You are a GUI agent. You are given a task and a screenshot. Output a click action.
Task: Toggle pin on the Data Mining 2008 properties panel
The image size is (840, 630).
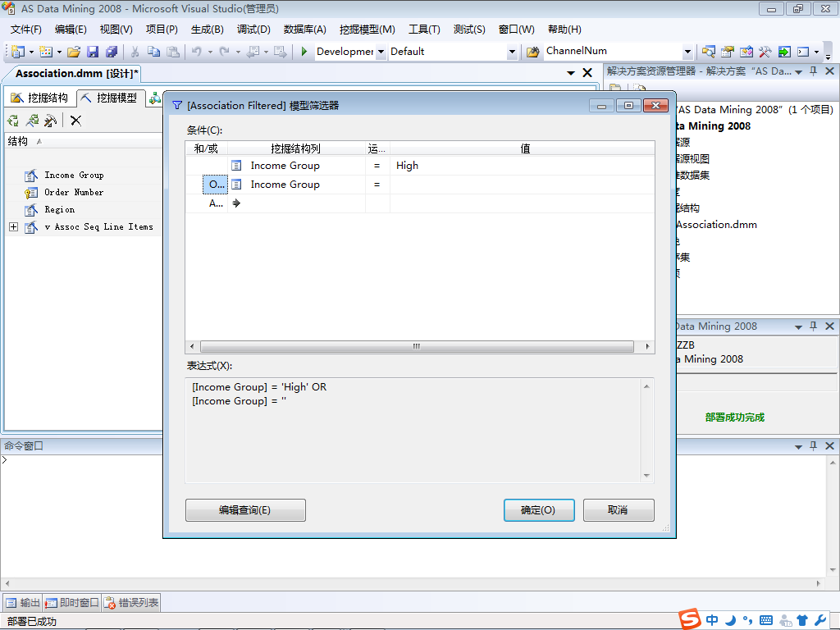pyautogui.click(x=814, y=326)
